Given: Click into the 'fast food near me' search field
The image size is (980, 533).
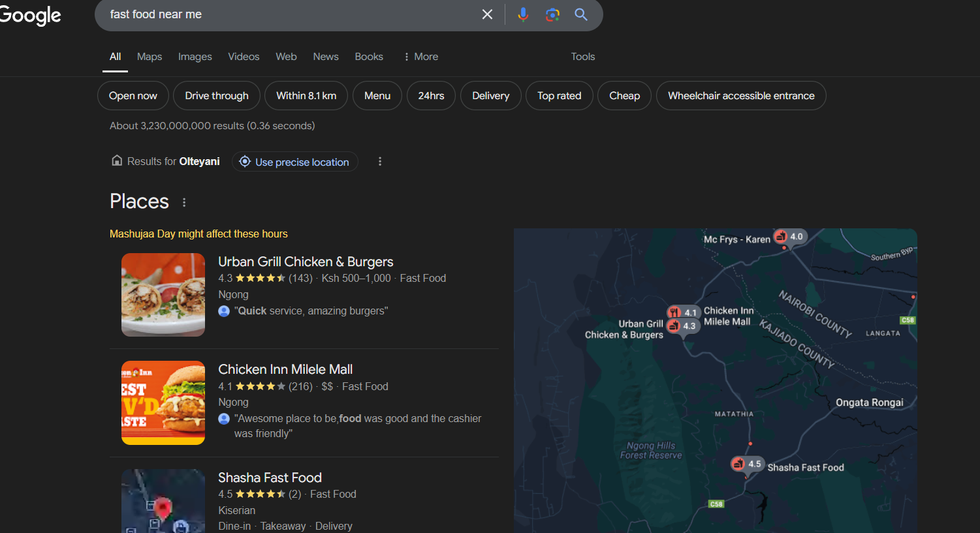Looking at the screenshot, I should point(287,14).
